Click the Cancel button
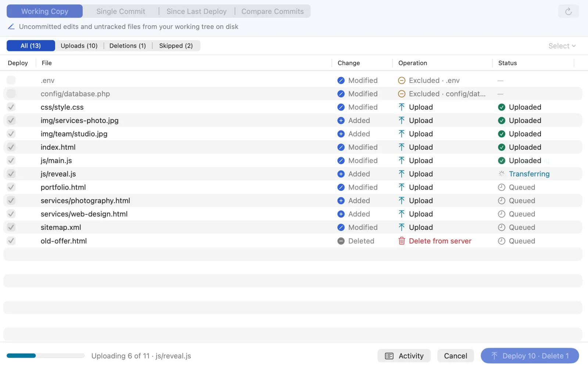588x369 pixels. tap(455, 356)
